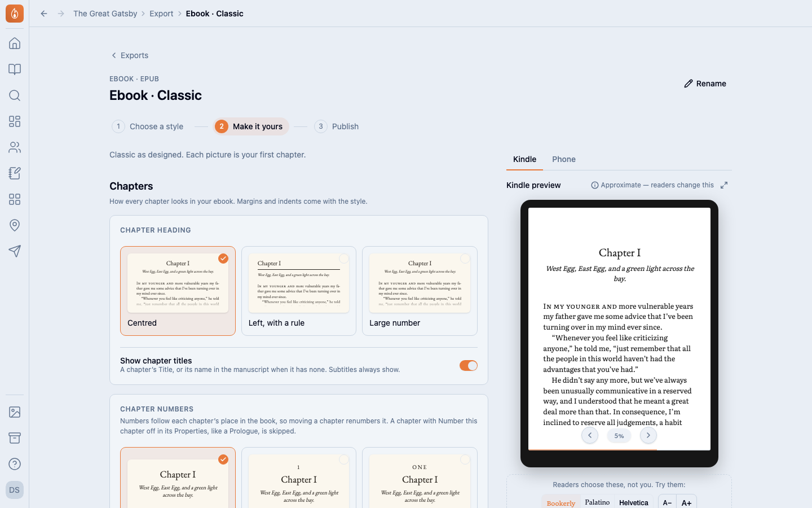The image size is (812, 508).
Task: Go back to Exports list
Action: click(130, 55)
